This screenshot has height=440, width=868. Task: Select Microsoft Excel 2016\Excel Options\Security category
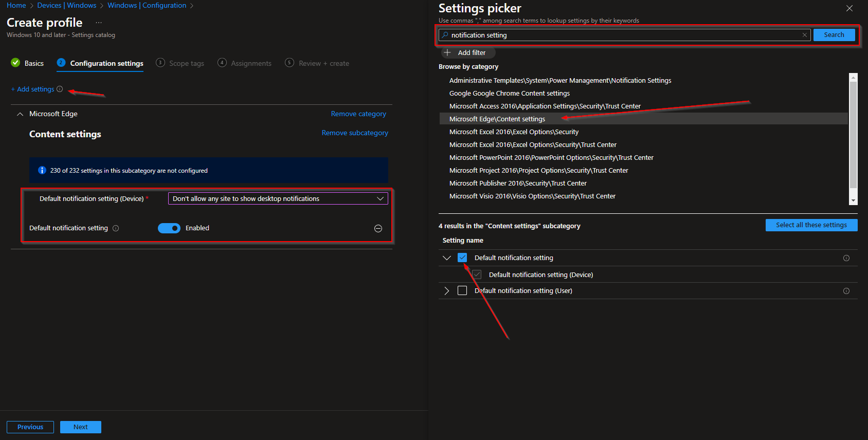click(x=644, y=132)
